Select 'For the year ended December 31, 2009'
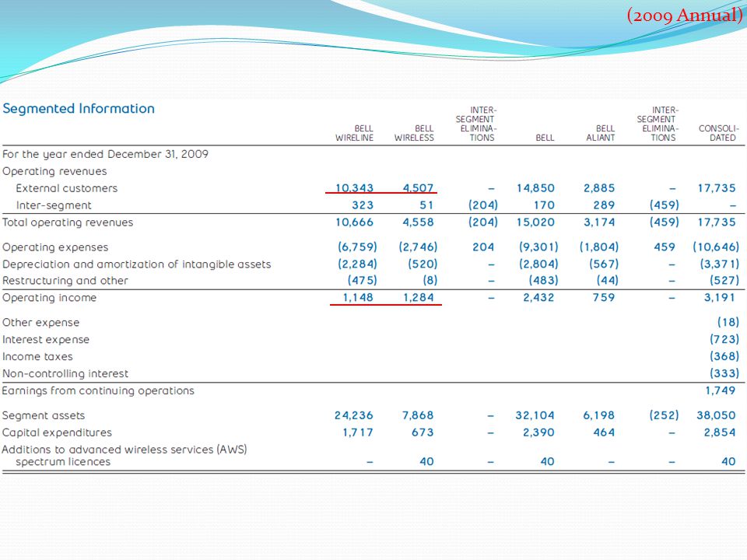Viewport: 747px width, 560px height. [x=105, y=154]
